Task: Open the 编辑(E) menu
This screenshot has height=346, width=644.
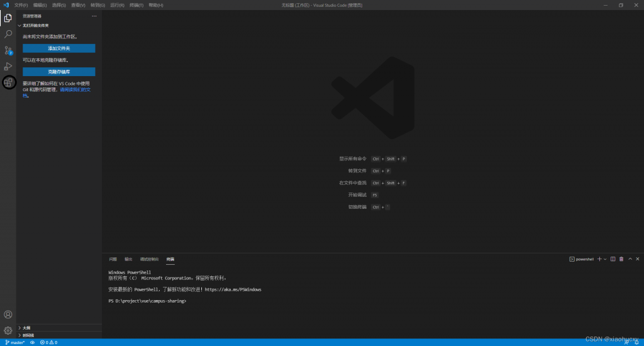Action: pyautogui.click(x=40, y=5)
